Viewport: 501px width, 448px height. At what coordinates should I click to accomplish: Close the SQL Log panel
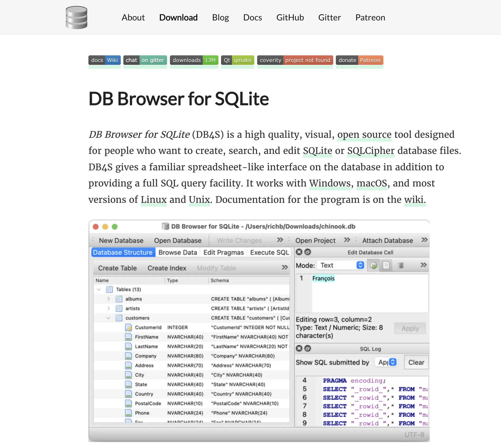[299, 348]
